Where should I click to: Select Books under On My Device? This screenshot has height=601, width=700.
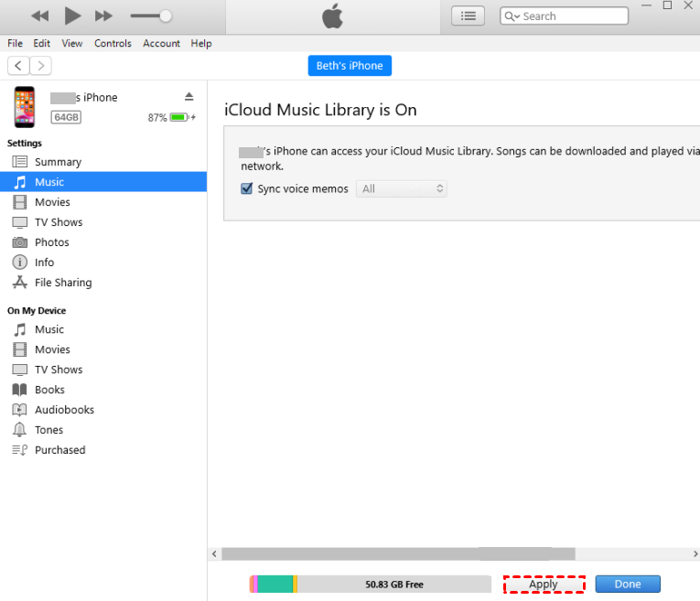[103, 389]
